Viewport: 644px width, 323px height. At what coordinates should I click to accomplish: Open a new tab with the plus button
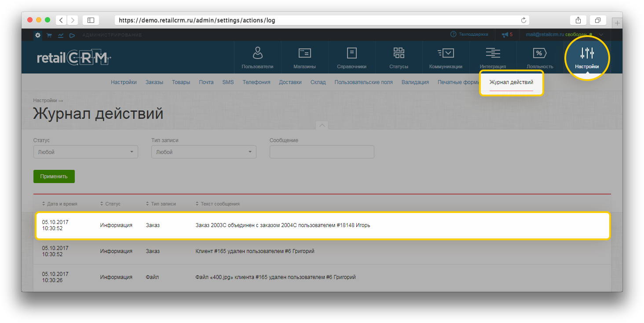[x=617, y=23]
